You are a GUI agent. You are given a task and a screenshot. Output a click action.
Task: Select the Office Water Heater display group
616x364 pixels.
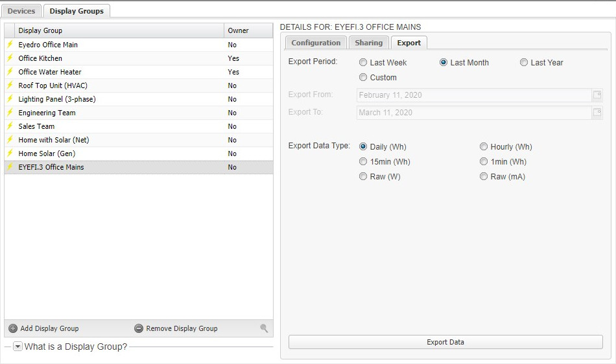tap(139, 72)
